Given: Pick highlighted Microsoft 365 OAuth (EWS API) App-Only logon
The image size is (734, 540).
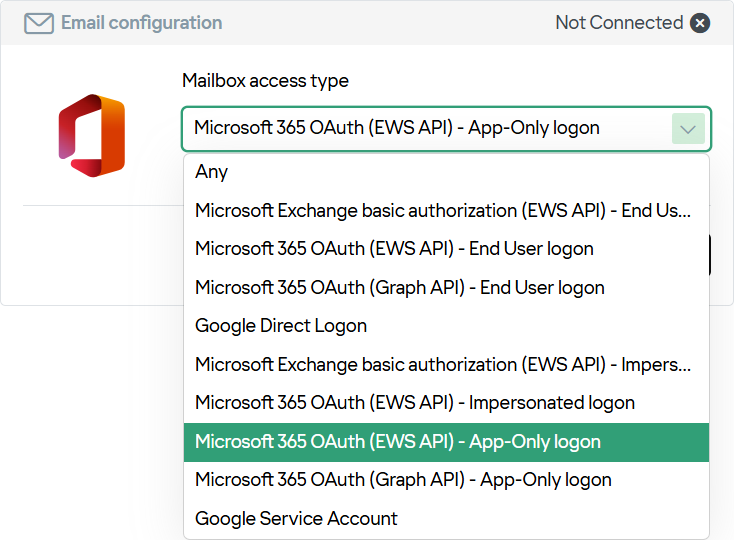Looking at the screenshot, I should 446,442.
